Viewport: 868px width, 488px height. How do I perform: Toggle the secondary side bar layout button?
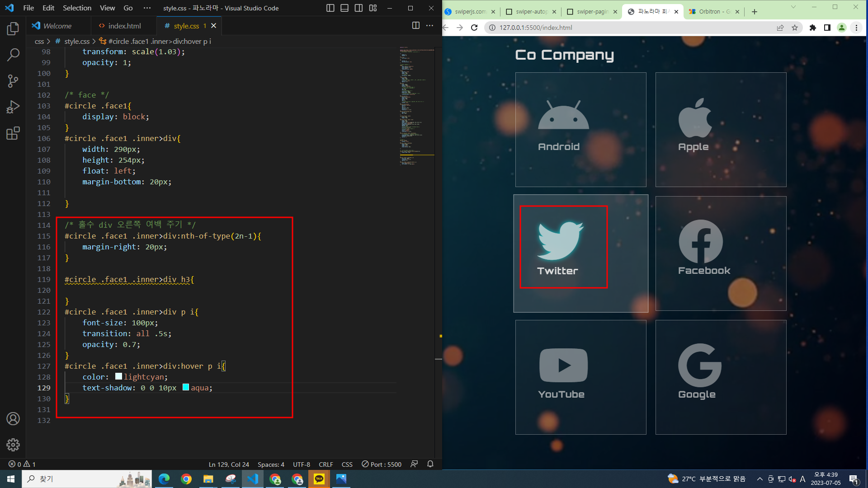(359, 8)
